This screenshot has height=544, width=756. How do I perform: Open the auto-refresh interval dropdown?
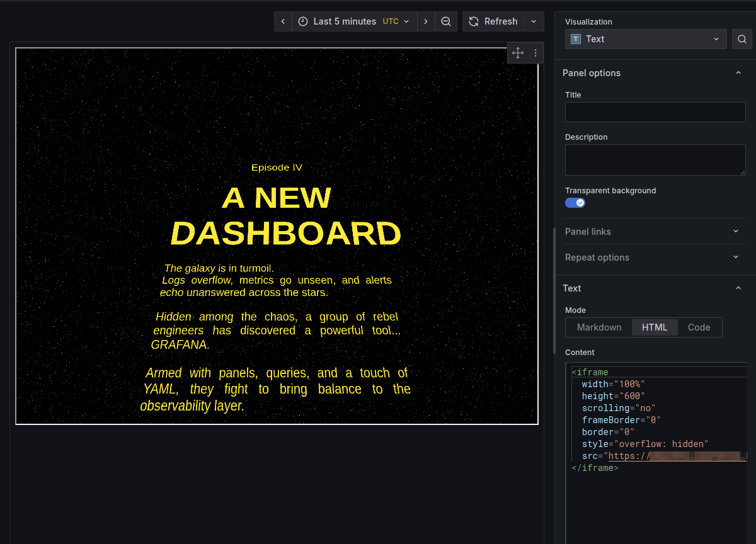pos(533,21)
